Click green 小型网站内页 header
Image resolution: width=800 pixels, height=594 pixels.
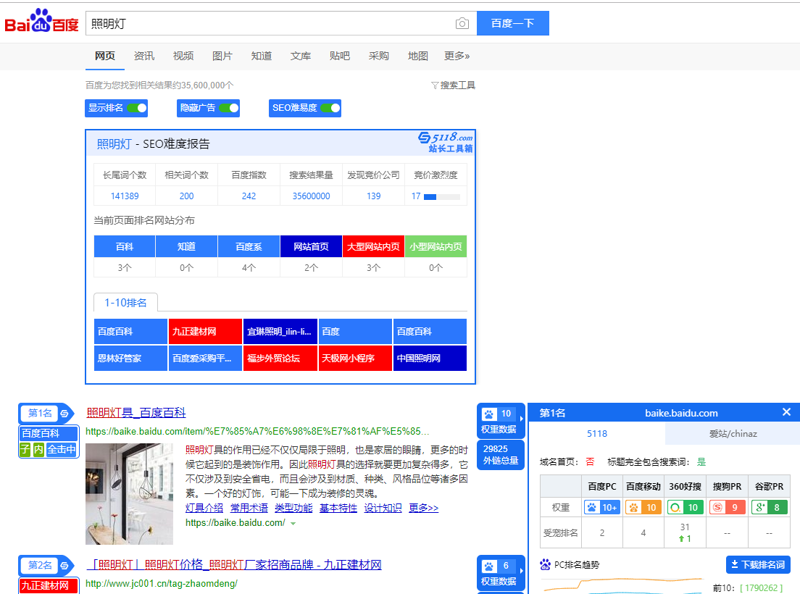(436, 246)
